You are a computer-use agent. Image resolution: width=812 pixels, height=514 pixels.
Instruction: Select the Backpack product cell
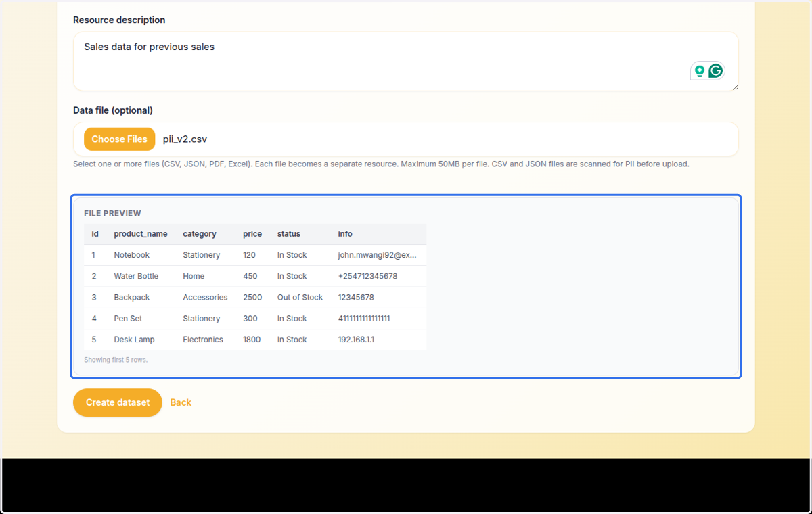[x=132, y=297]
